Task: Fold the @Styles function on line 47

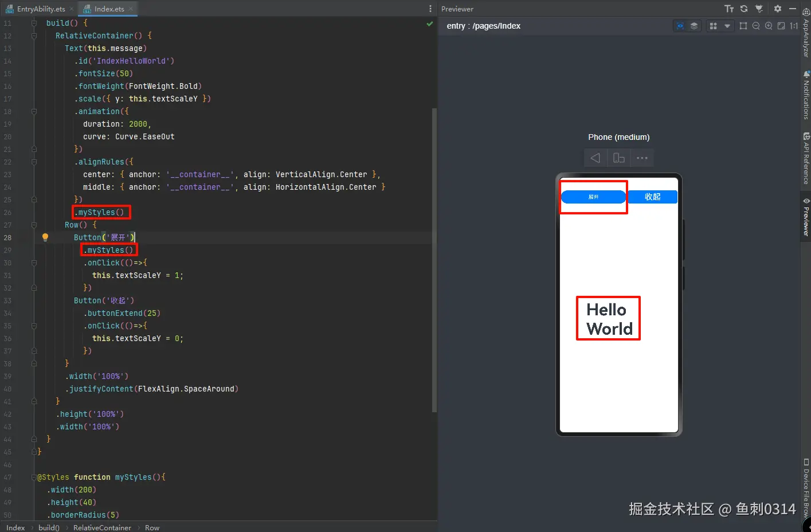Action: pos(34,477)
